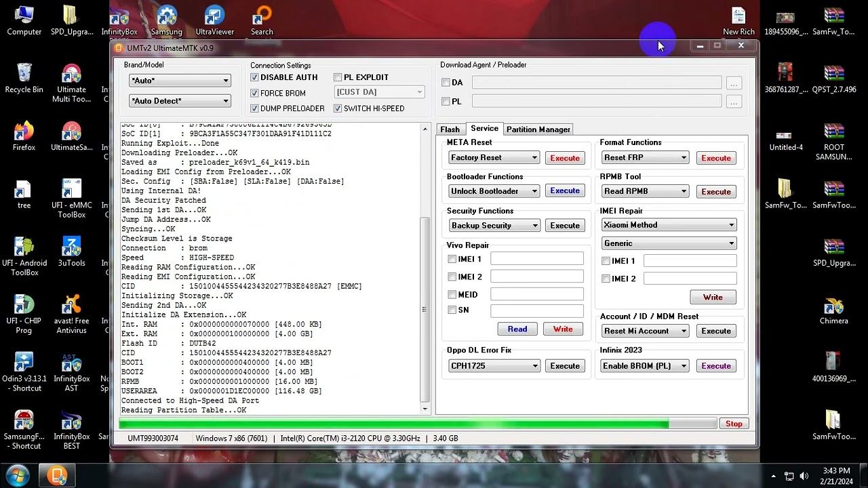Launch the UltraViewer desktop icon
Screen dimensions: 868x488
pyautogui.click(x=214, y=19)
